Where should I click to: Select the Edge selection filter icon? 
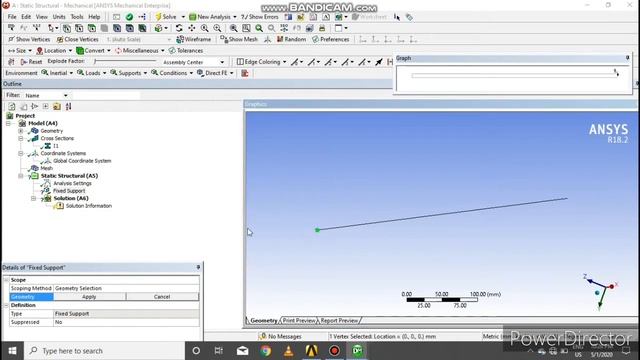(x=79, y=28)
